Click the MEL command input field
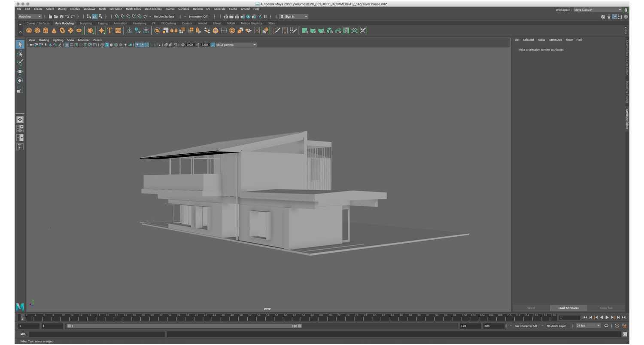Screen dimensions: 644x345 point(97,334)
